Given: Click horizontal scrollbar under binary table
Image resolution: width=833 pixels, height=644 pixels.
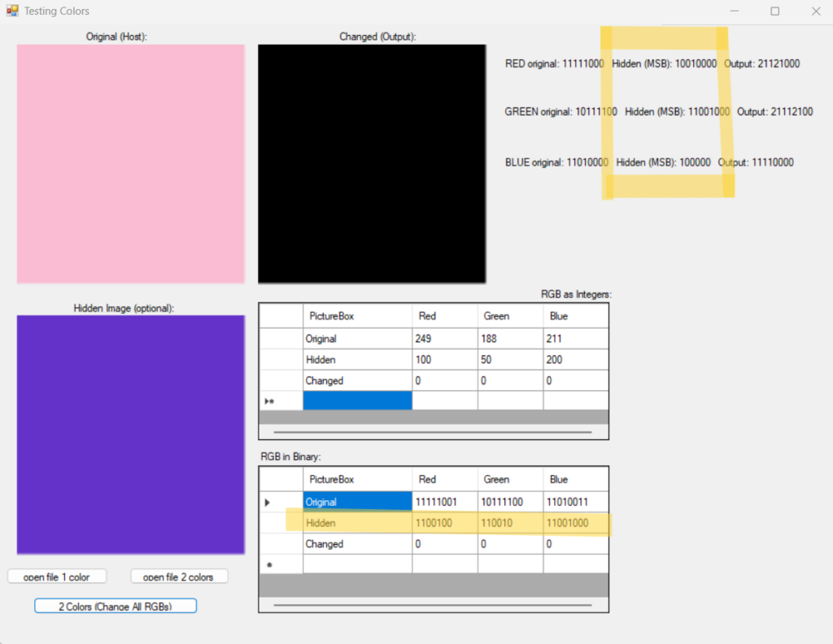Looking at the screenshot, I should point(433,605).
